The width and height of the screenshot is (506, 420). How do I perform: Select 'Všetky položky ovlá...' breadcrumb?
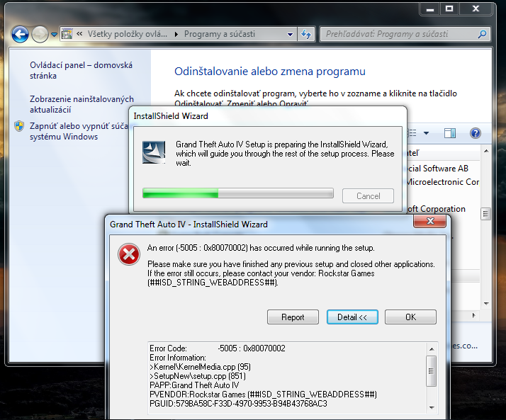128,34
